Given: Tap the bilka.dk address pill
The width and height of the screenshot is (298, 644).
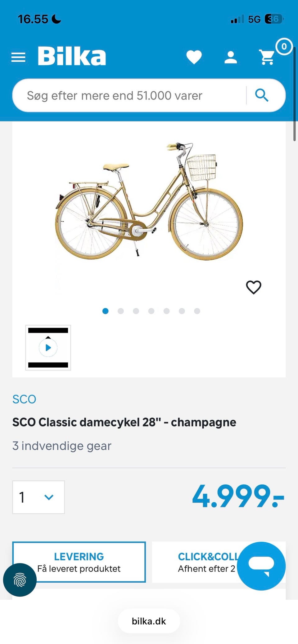Looking at the screenshot, I should click(x=149, y=621).
